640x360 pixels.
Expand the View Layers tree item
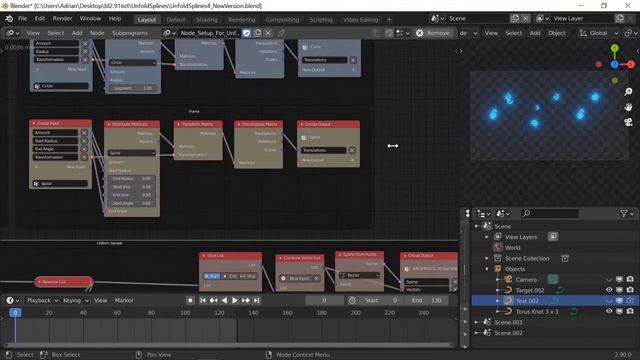click(x=487, y=237)
